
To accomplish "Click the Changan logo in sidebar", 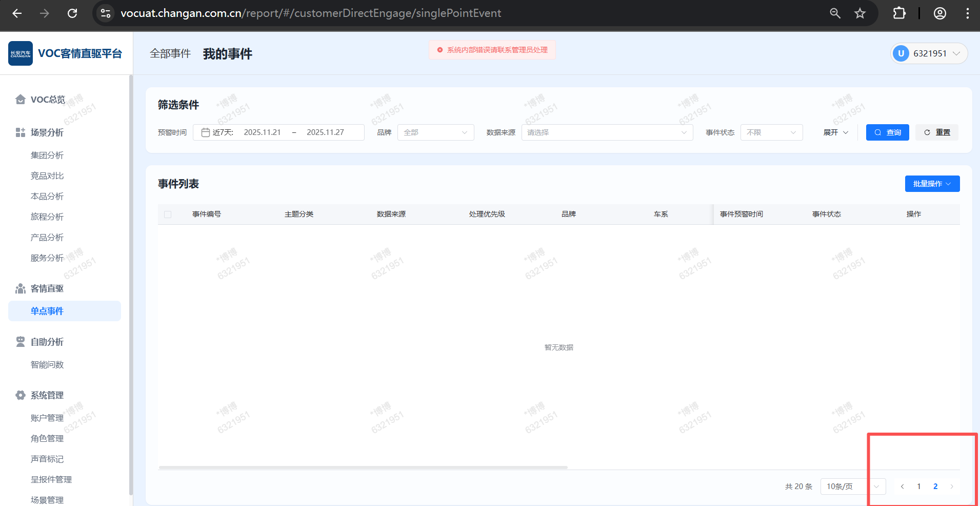I will coord(21,53).
